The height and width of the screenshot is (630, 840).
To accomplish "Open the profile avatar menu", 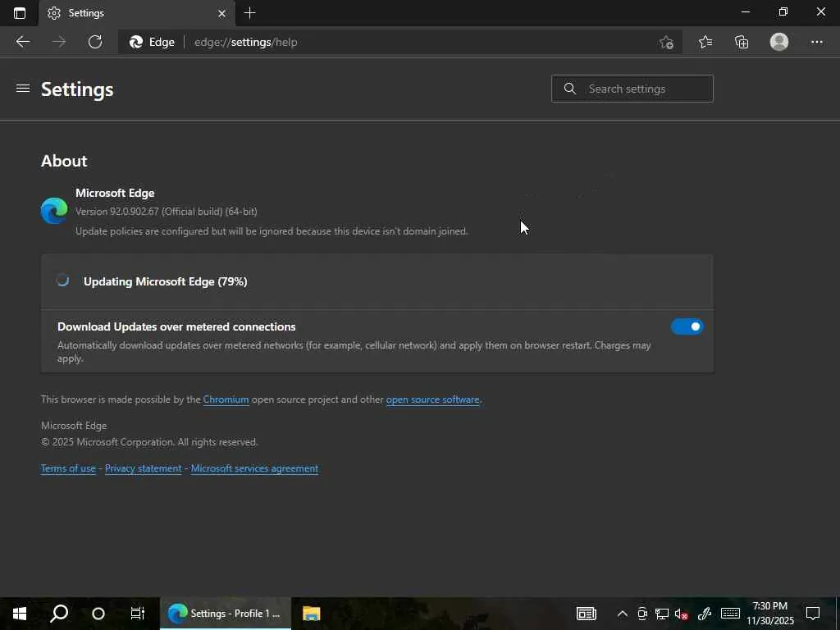I will click(x=779, y=42).
